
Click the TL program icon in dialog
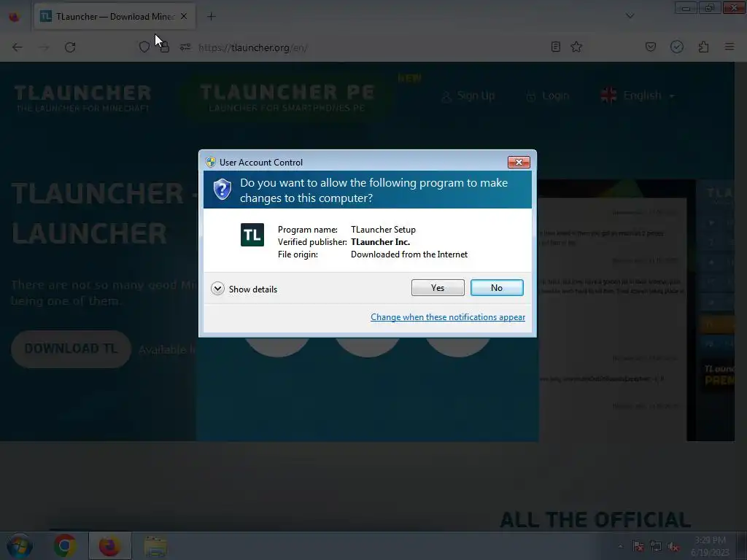tap(252, 235)
